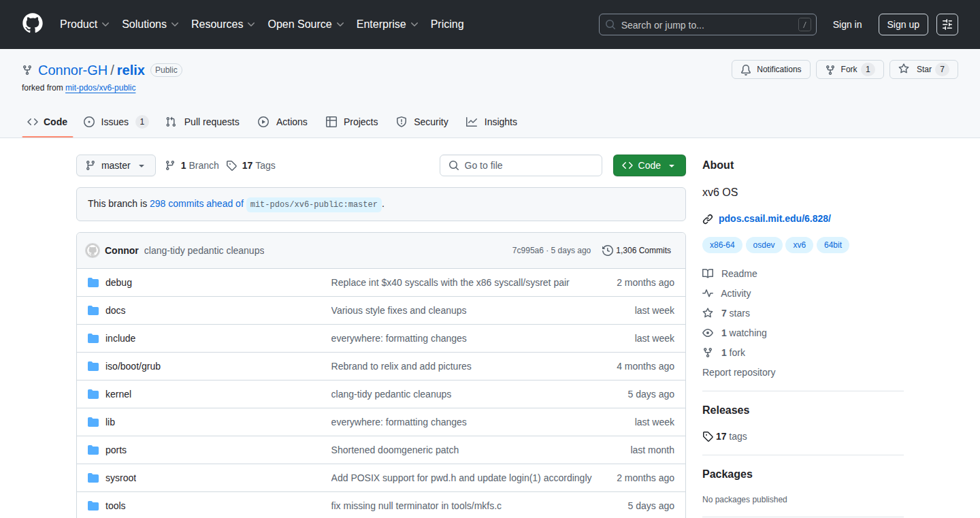980x518 pixels.
Task: Switch to the Issues tab
Action: pos(116,122)
